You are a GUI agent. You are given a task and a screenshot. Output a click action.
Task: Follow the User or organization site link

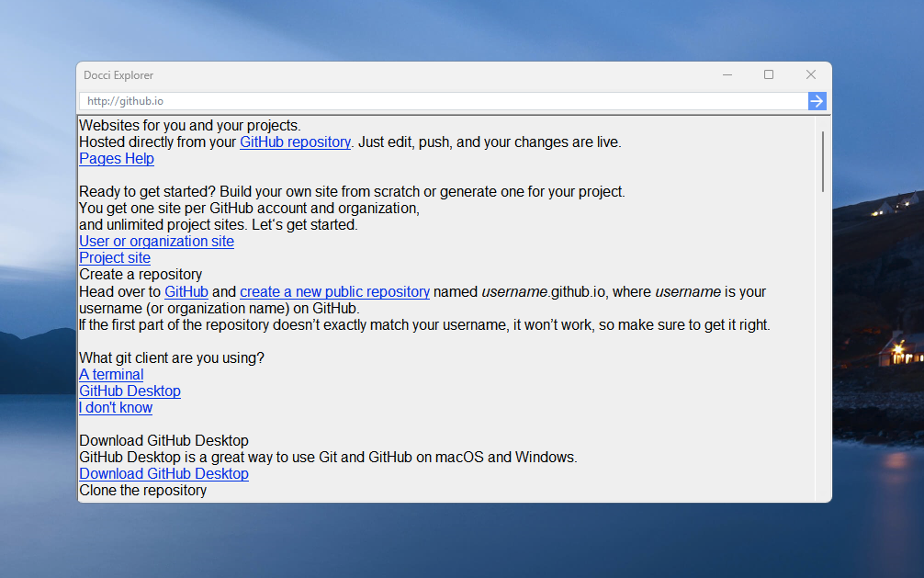coord(157,242)
